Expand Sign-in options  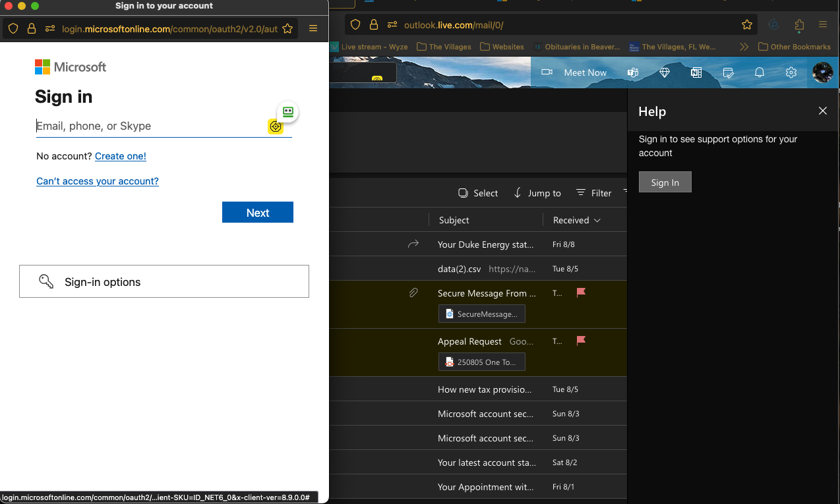pos(164,281)
